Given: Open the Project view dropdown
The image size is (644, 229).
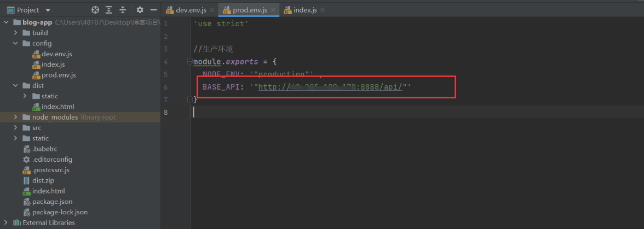Looking at the screenshot, I should 48,10.
